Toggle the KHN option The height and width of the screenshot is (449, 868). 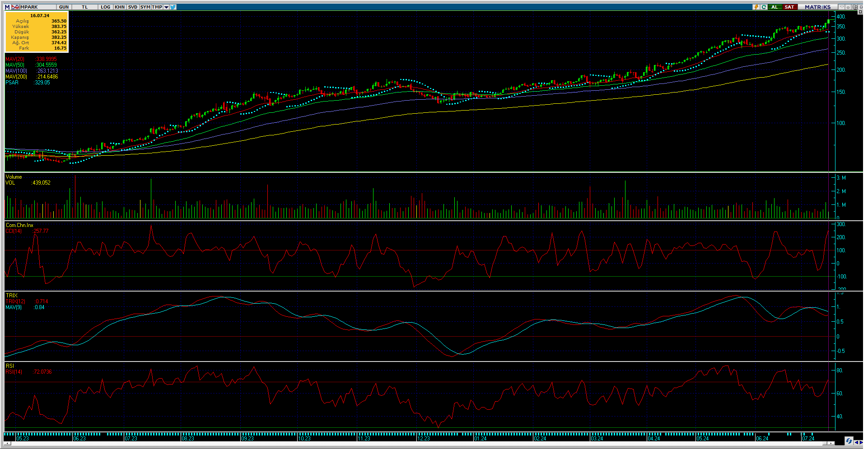(x=120, y=7)
